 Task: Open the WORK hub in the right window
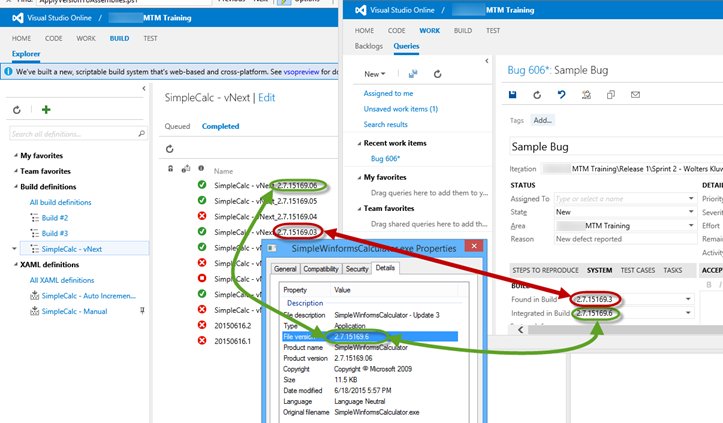click(x=429, y=30)
